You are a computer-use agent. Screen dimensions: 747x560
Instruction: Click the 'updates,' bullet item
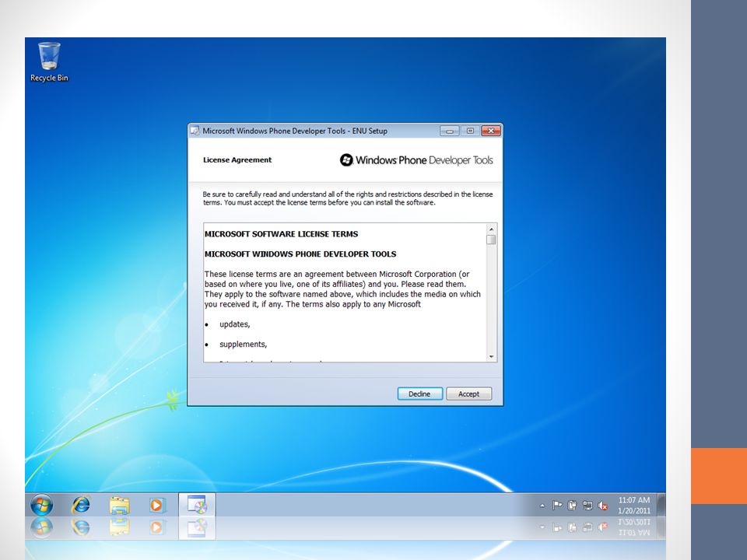[x=234, y=324]
